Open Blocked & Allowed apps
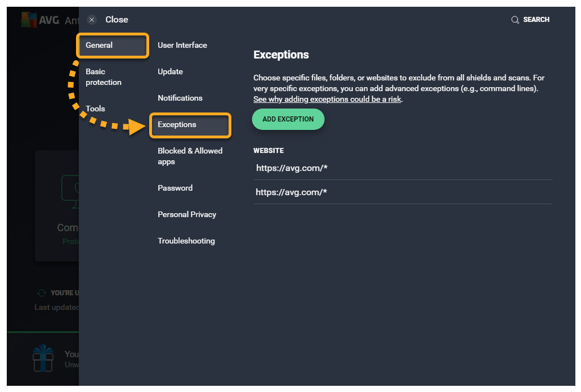The height and width of the screenshot is (392, 581). coord(190,156)
